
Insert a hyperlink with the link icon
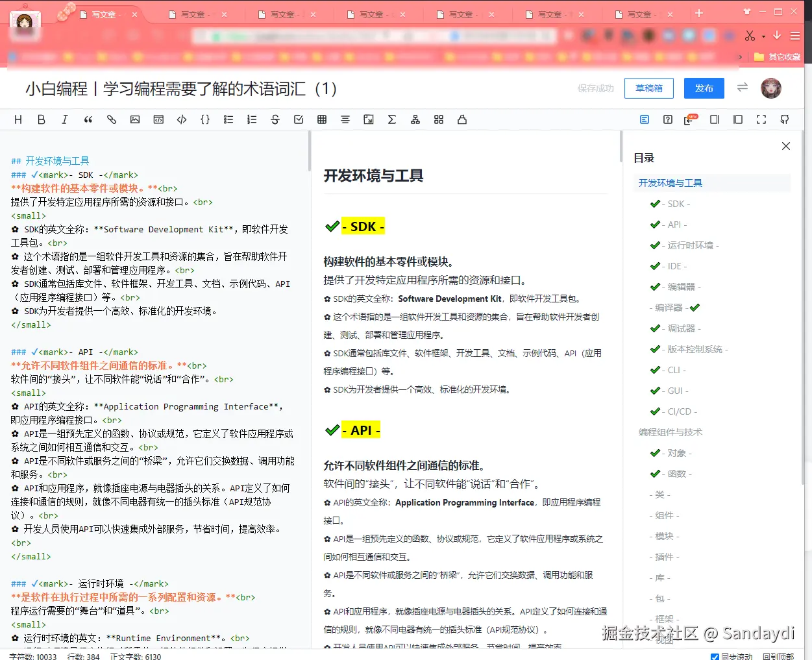(112, 119)
